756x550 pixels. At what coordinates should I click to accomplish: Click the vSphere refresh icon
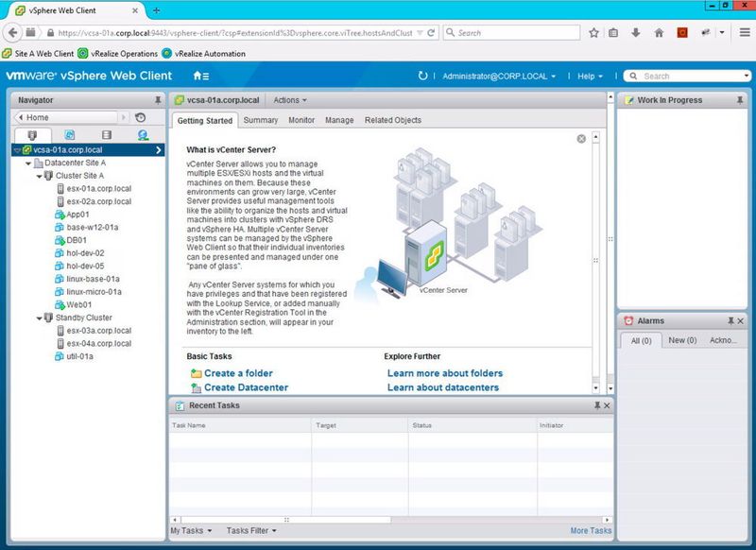click(422, 76)
